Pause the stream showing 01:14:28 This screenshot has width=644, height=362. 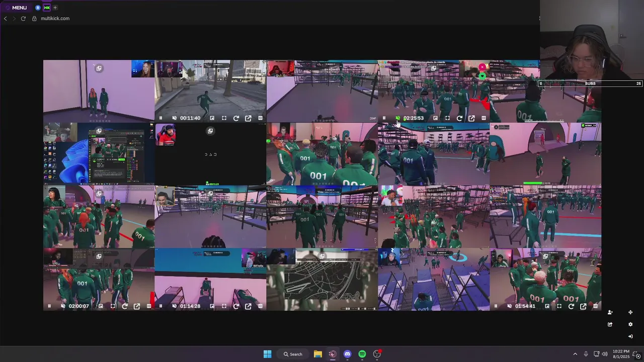point(160,306)
